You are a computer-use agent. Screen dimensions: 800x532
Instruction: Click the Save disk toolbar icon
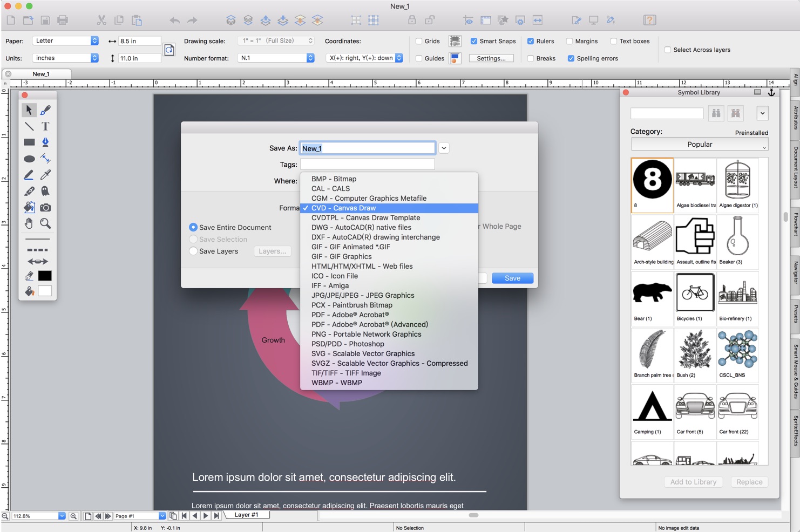click(45, 21)
